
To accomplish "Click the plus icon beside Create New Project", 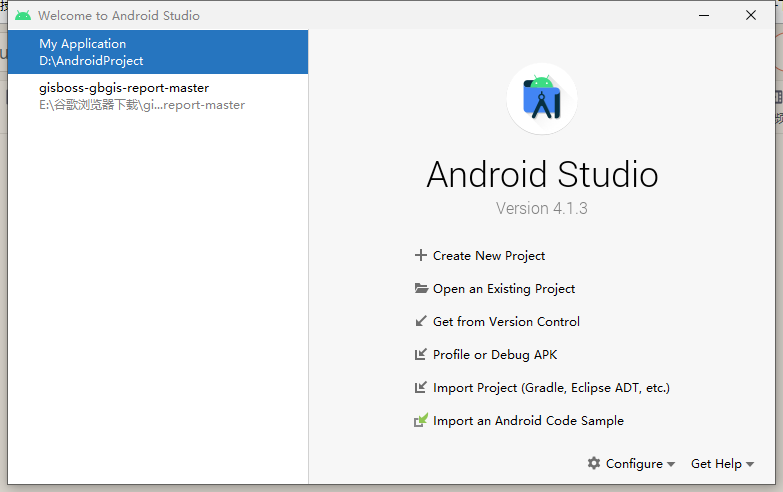I will 420,255.
